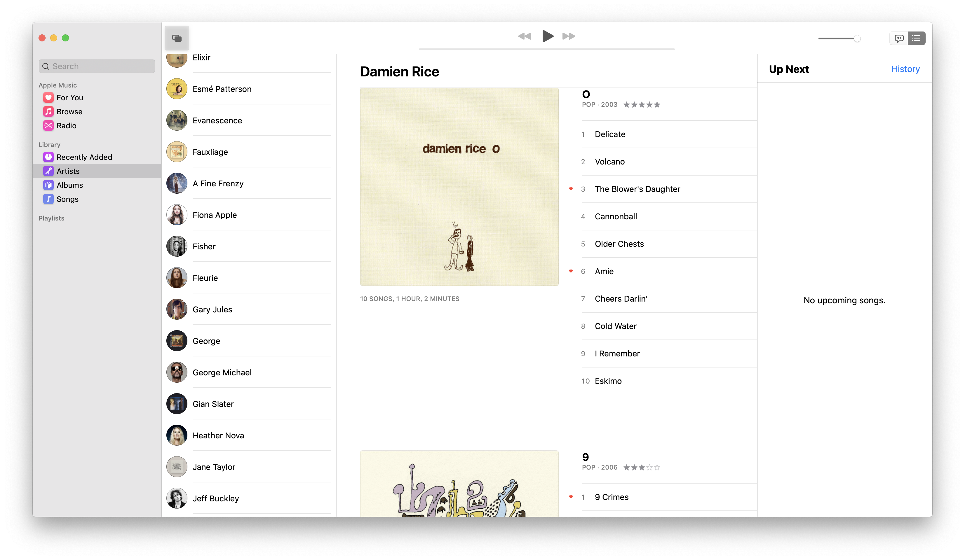Viewport: 965px width, 560px height.
Task: Select track Eskimo
Action: (669, 381)
